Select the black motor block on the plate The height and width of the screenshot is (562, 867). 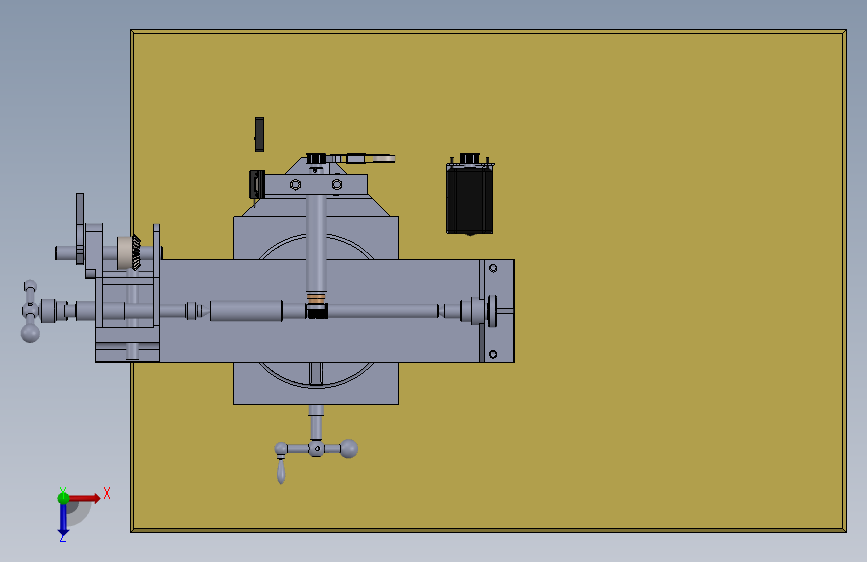point(469,198)
